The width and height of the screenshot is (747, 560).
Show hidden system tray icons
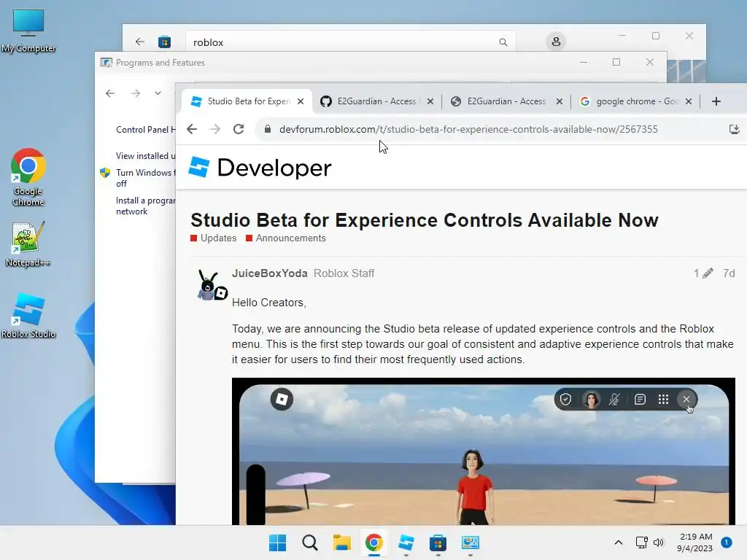click(x=619, y=542)
